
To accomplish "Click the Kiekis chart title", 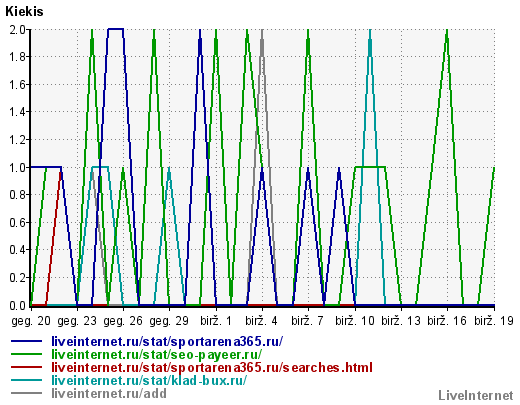I will (x=24, y=12).
